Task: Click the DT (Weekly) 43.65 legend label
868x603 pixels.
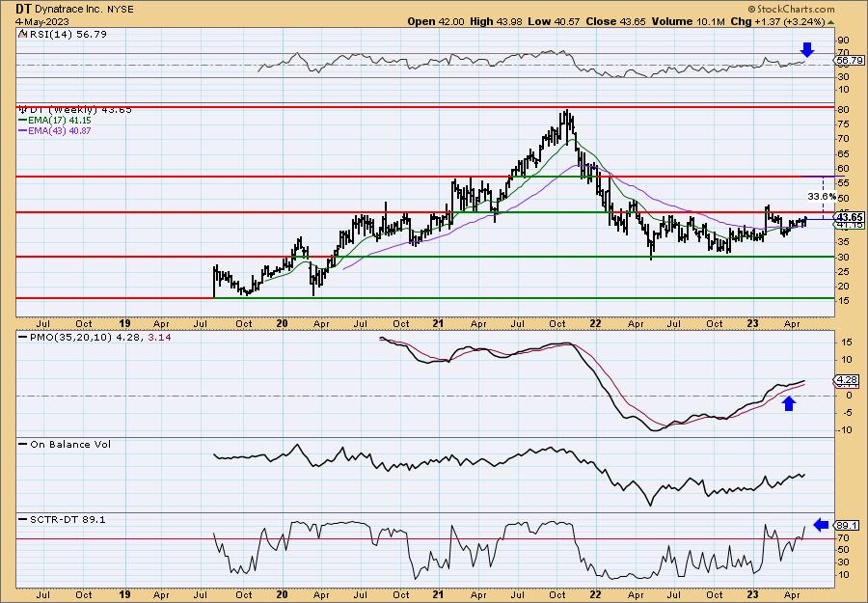Action: pyautogui.click(x=80, y=110)
